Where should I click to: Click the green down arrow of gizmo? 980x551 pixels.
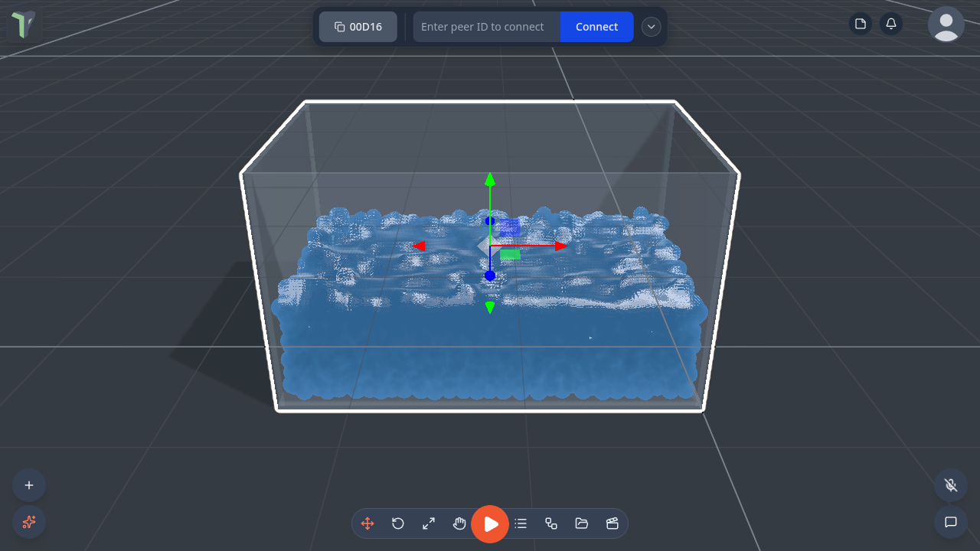pyautogui.click(x=490, y=308)
